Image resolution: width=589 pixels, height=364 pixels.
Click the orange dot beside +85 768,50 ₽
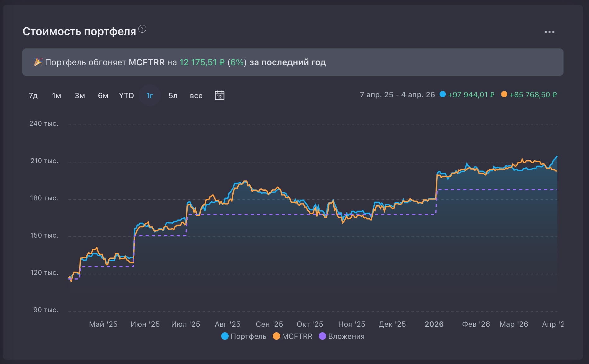click(504, 94)
